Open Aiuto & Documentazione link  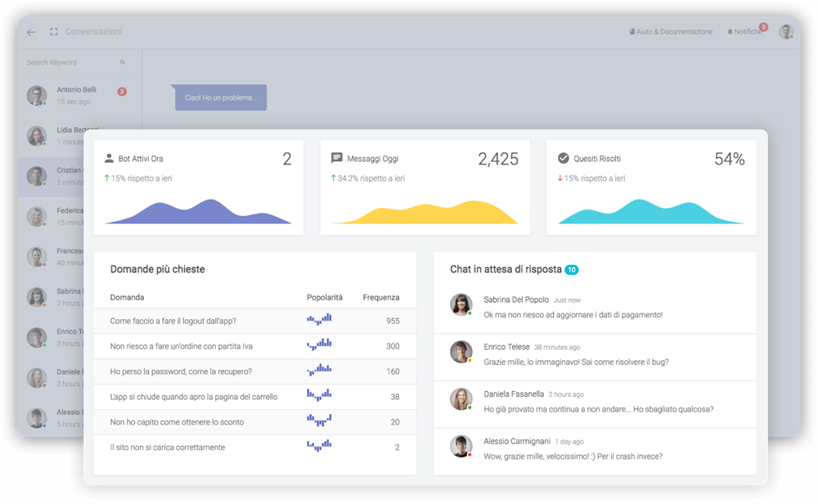pos(671,32)
